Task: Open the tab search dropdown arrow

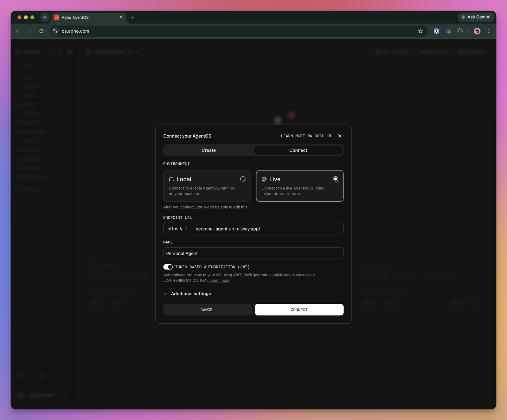Action: tap(45, 17)
